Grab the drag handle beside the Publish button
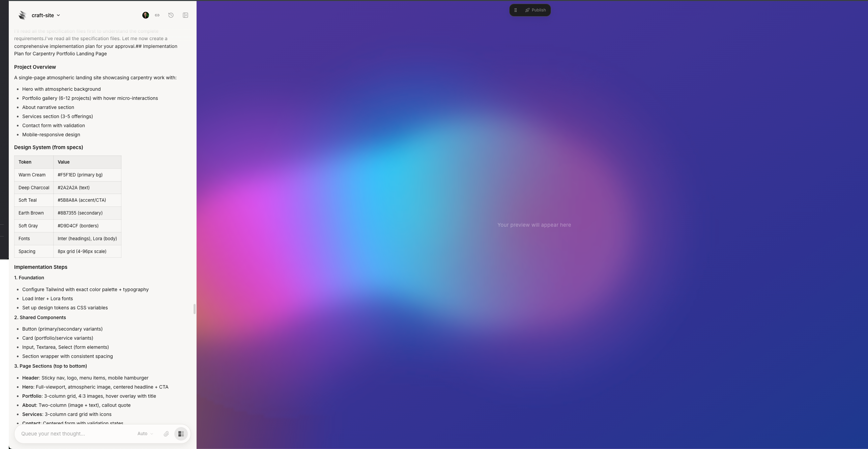The width and height of the screenshot is (868, 449). tap(516, 10)
